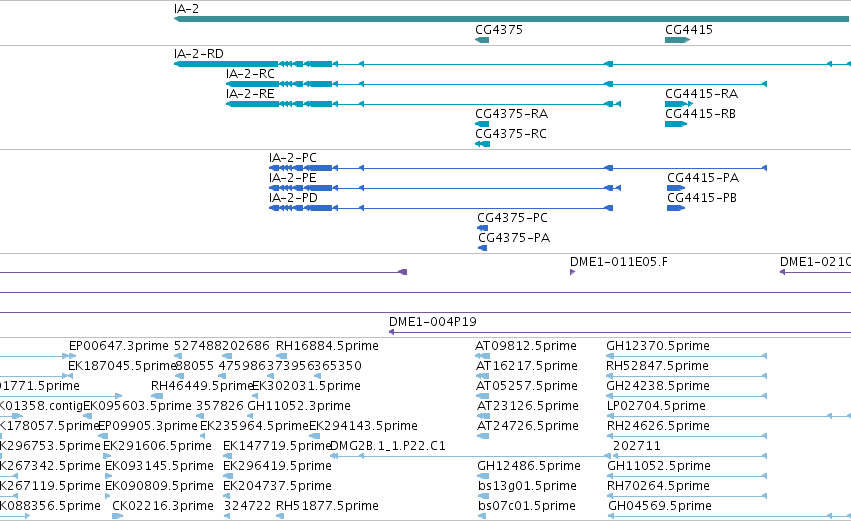Click the RH24626.5prime EST label
This screenshot has height=521, width=851.
[658, 426]
